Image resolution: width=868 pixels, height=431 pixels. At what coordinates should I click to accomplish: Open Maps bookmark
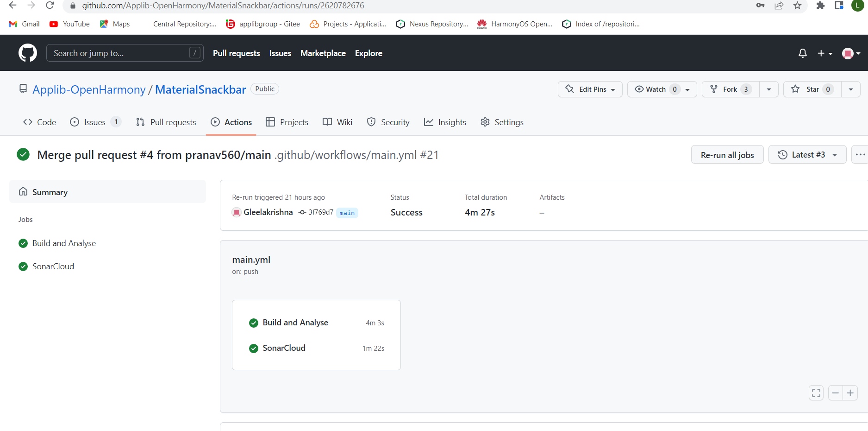pos(115,24)
